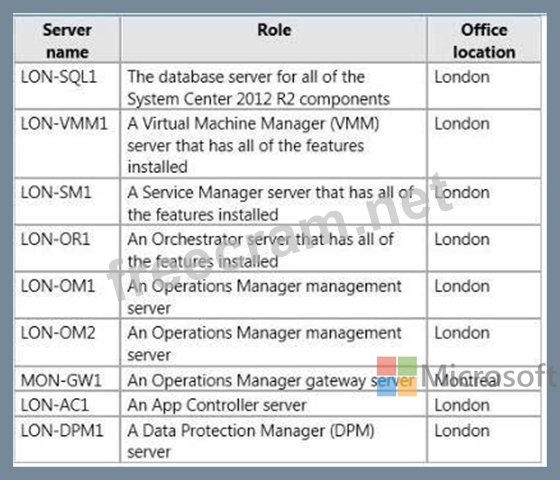
Task: Click the LON-AC1 server name cell
Action: (67, 404)
